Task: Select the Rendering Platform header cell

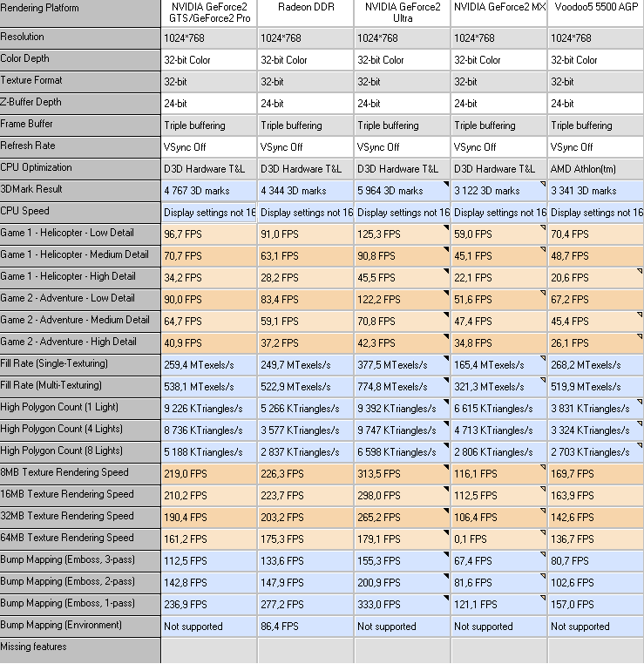Action: pos(80,13)
